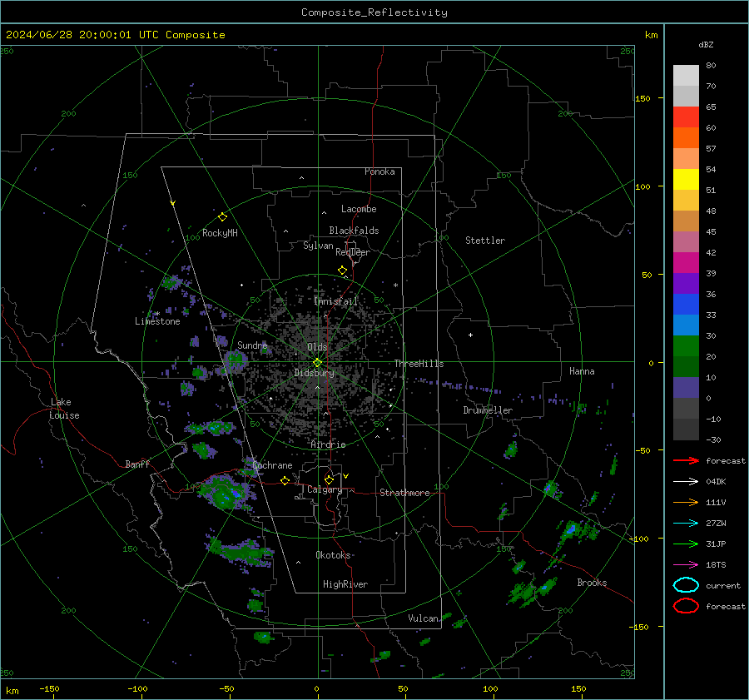Image resolution: width=749 pixels, height=700 pixels.
Task: Click the dBZ legend heading
Action: click(706, 44)
